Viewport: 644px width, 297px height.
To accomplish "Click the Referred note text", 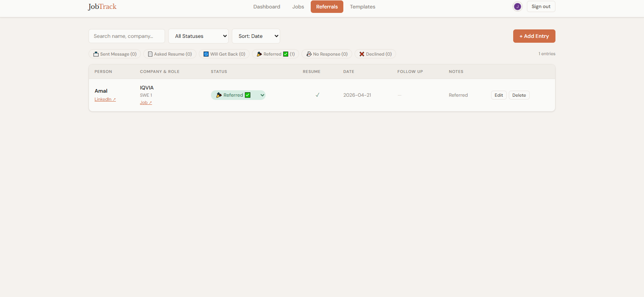I will pos(458,95).
